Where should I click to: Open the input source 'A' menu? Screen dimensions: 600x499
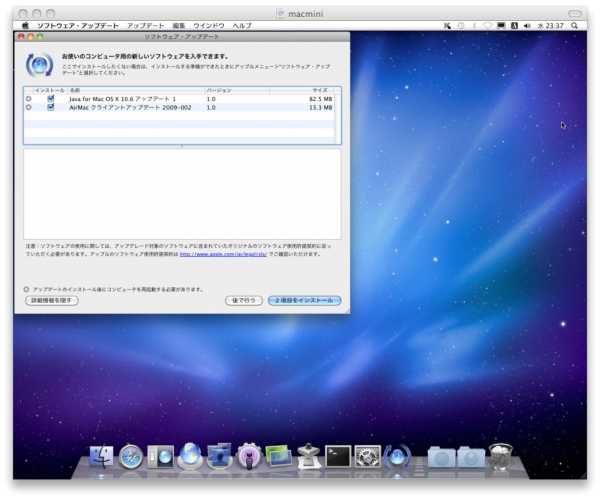[514, 26]
